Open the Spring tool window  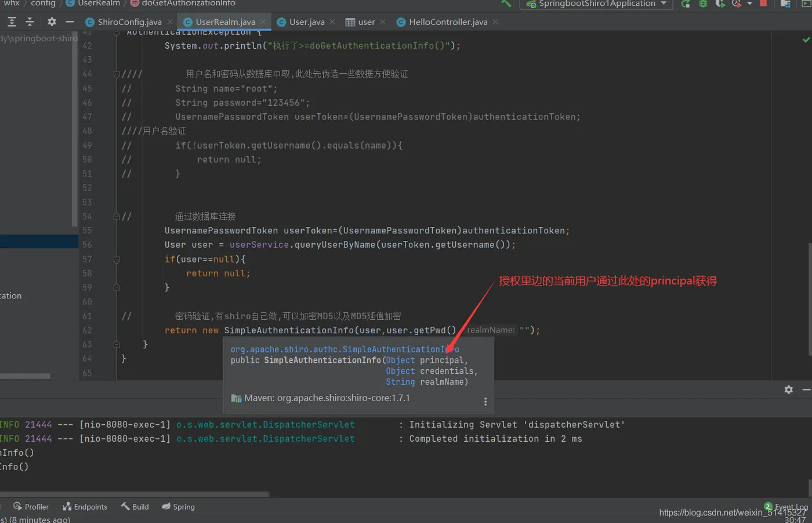pos(178,507)
